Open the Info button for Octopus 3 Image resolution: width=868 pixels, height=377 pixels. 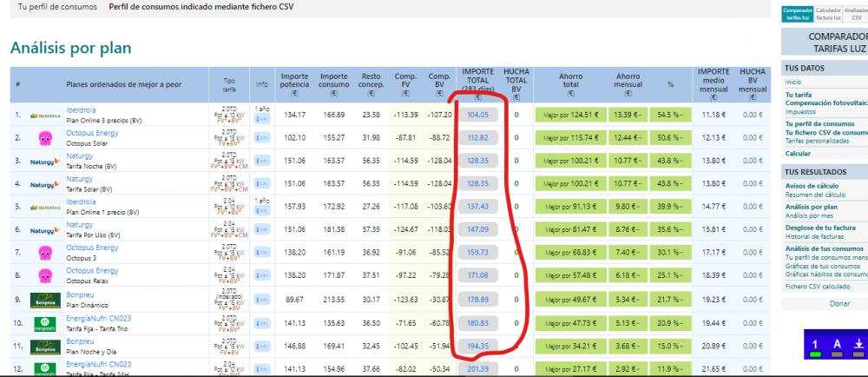point(262,253)
